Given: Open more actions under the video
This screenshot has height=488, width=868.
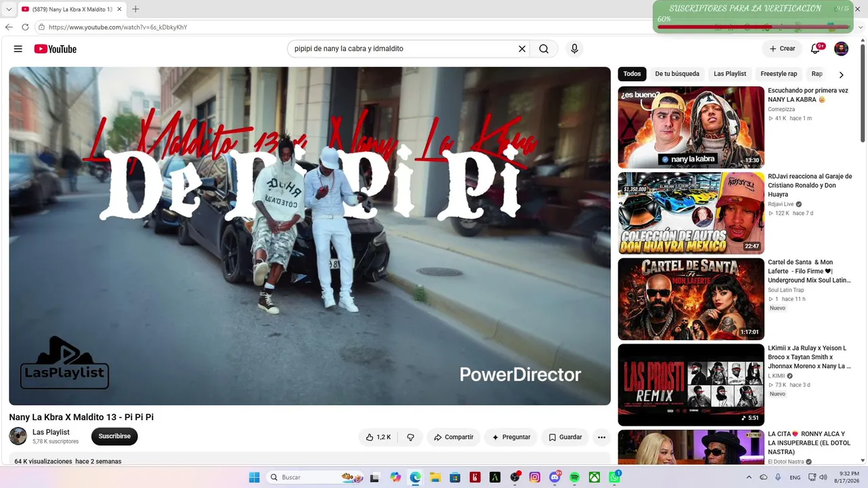Looking at the screenshot, I should pyautogui.click(x=601, y=437).
